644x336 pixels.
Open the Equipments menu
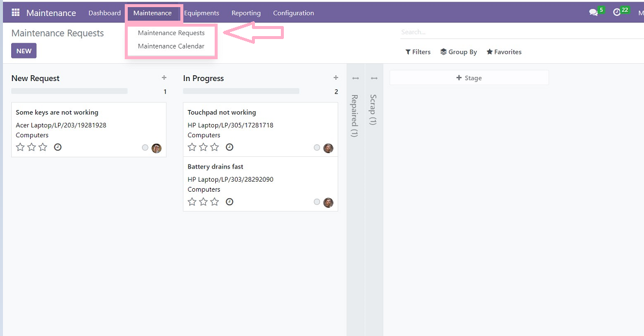pos(202,13)
